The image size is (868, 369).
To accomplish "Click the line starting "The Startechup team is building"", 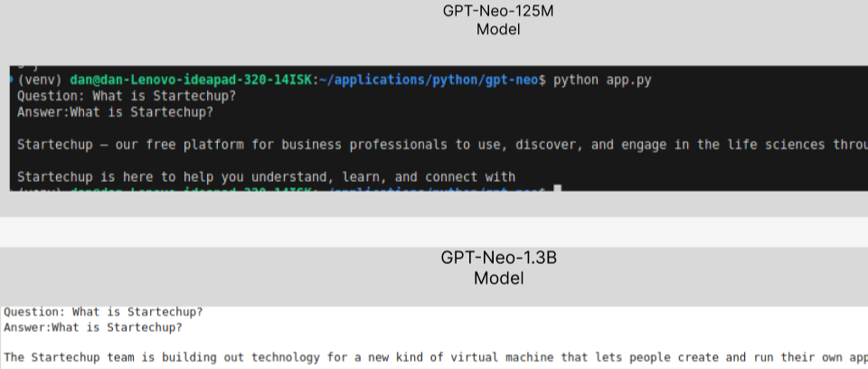I will (x=436, y=357).
